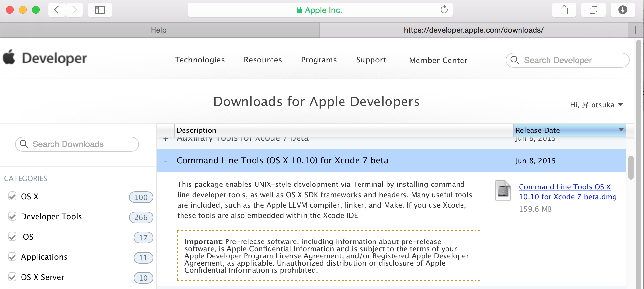Toggle the Safari sidebar button
This screenshot has width=644, height=289.
(100, 10)
